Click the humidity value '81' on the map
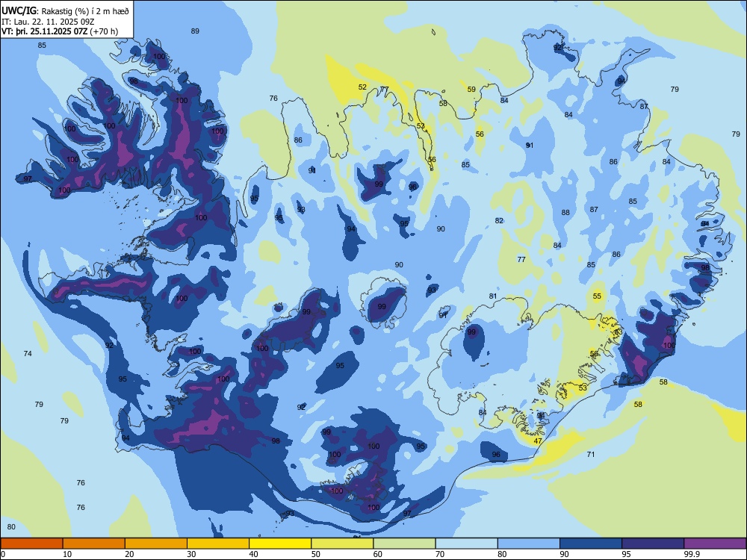This screenshot has height=560, width=747. click(492, 296)
